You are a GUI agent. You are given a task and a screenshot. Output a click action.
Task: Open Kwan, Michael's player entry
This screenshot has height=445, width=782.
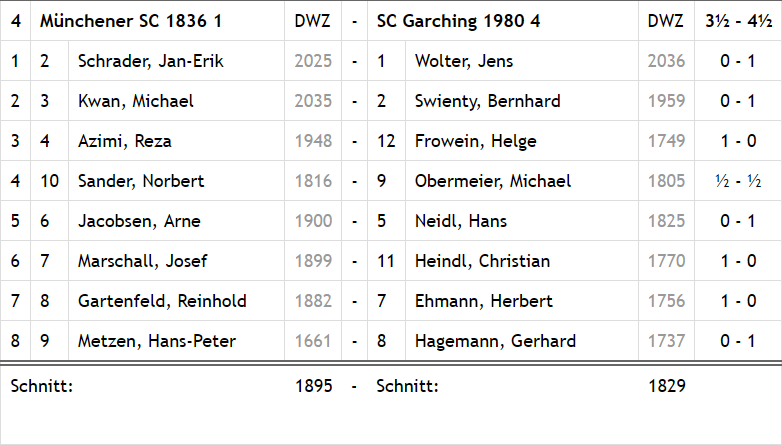point(136,101)
